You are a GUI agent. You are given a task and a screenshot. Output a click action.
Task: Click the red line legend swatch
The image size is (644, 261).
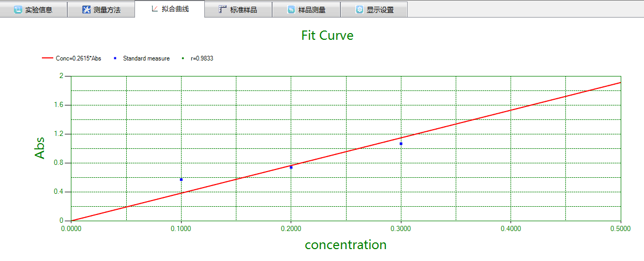(48, 58)
